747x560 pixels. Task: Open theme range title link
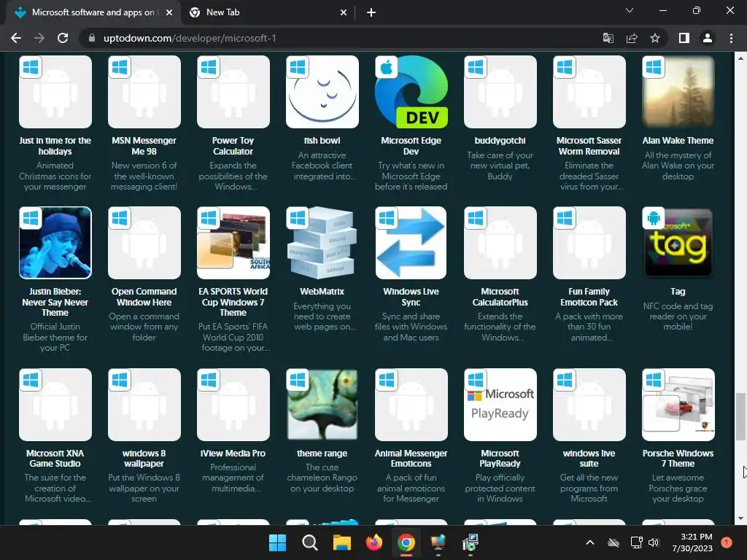pyautogui.click(x=322, y=454)
